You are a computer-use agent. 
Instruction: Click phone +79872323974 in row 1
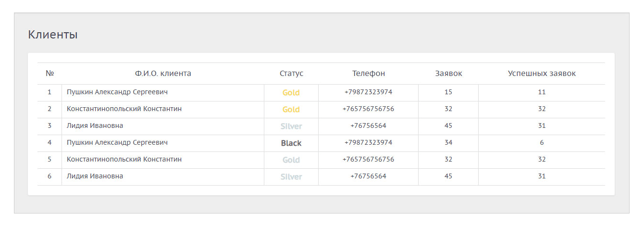(x=368, y=92)
